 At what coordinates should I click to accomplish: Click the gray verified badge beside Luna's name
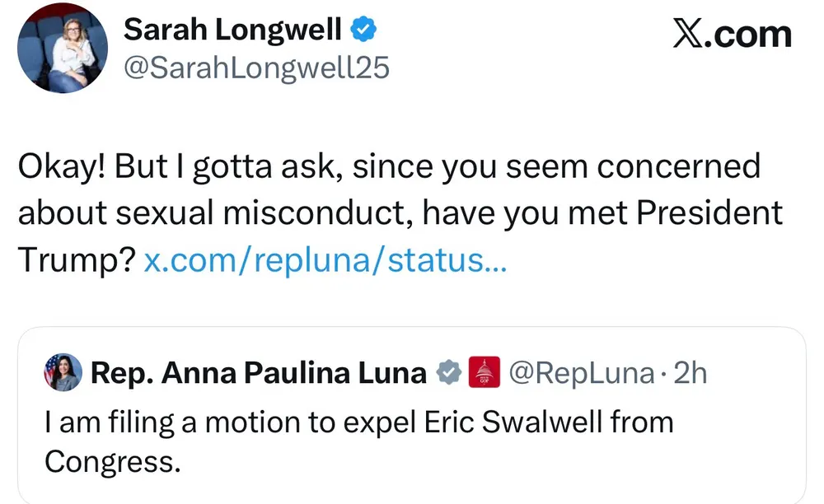click(447, 373)
